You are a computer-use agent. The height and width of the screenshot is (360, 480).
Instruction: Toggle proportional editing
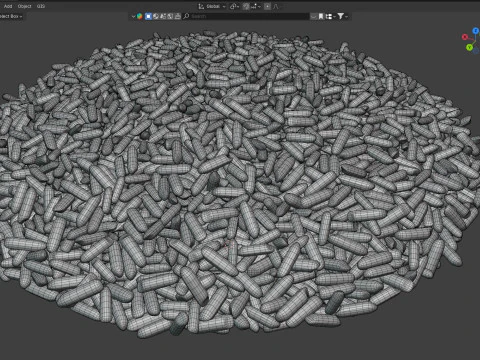coord(267,6)
